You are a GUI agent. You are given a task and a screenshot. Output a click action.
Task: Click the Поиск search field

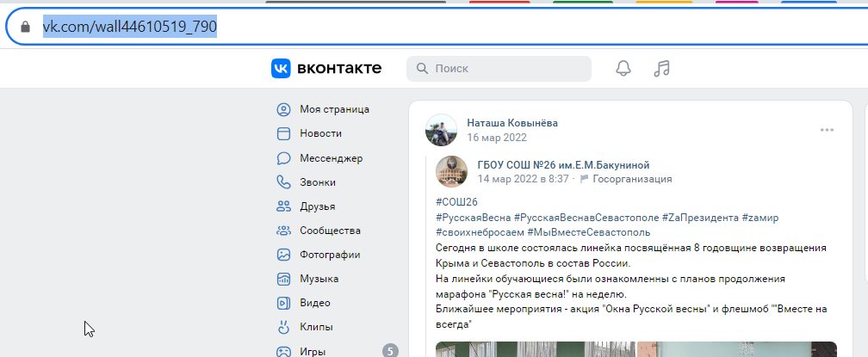[x=499, y=69]
